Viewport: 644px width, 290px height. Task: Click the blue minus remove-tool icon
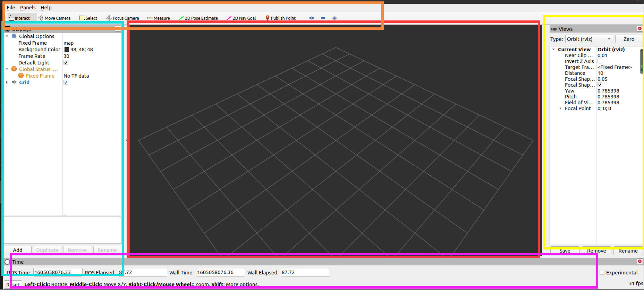click(323, 18)
